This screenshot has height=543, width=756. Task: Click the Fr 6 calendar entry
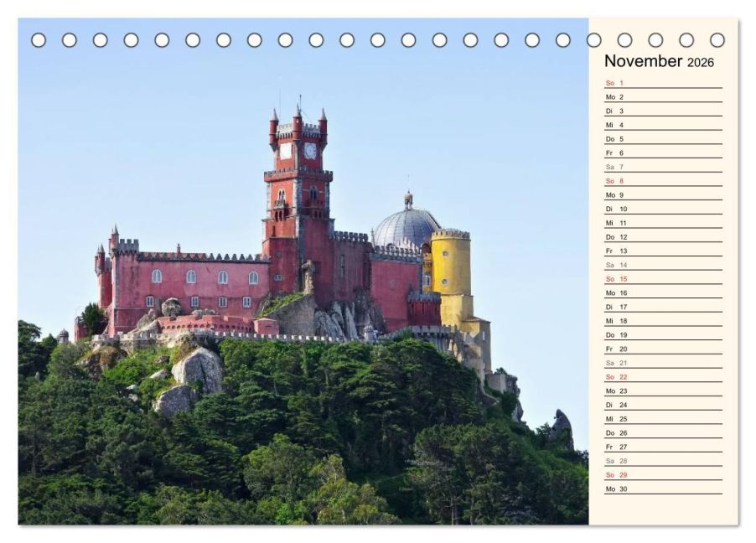pyautogui.click(x=664, y=153)
